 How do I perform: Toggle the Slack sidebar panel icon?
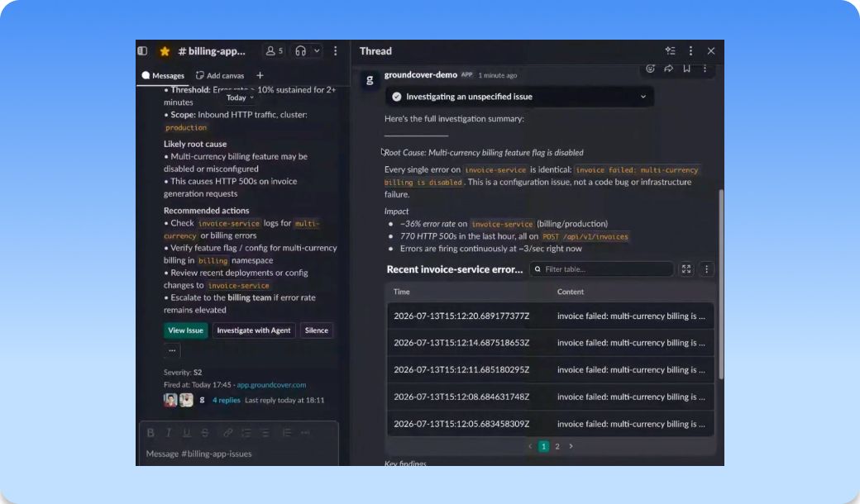point(142,51)
